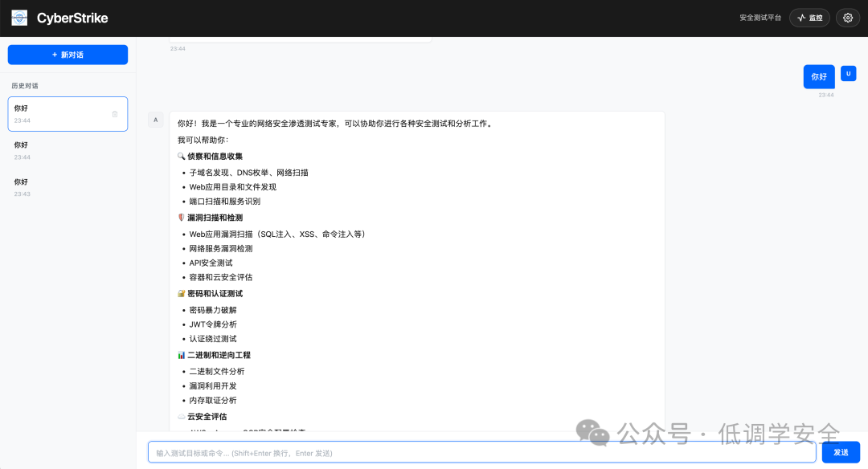Click the blue 你好 user message bubble
Image resolution: width=868 pixels, height=469 pixels.
[x=819, y=77]
